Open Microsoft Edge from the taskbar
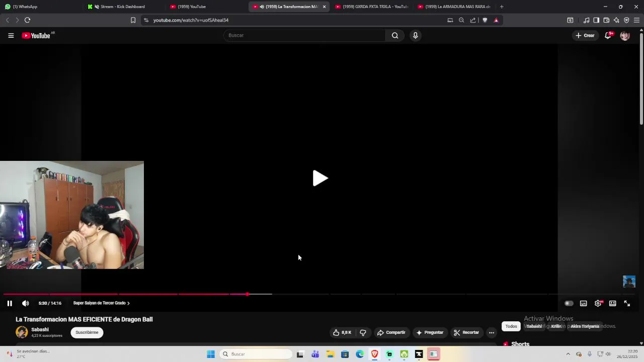 360,354
